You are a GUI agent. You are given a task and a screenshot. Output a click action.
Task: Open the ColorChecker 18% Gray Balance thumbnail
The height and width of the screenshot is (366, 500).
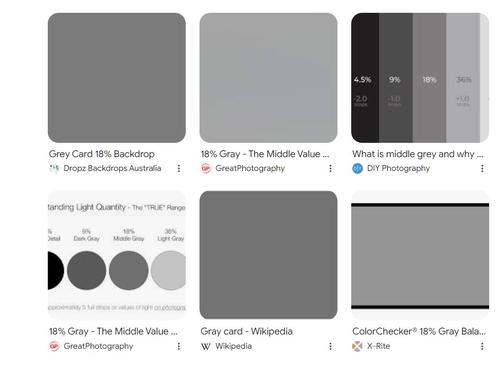420,255
